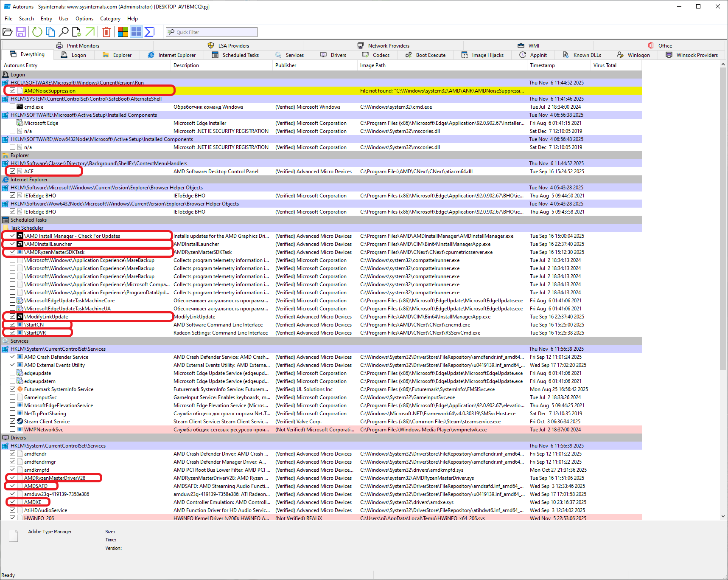Disable the AMD Install Manager update task
Viewport: 728px width, 580px height.
pos(13,236)
